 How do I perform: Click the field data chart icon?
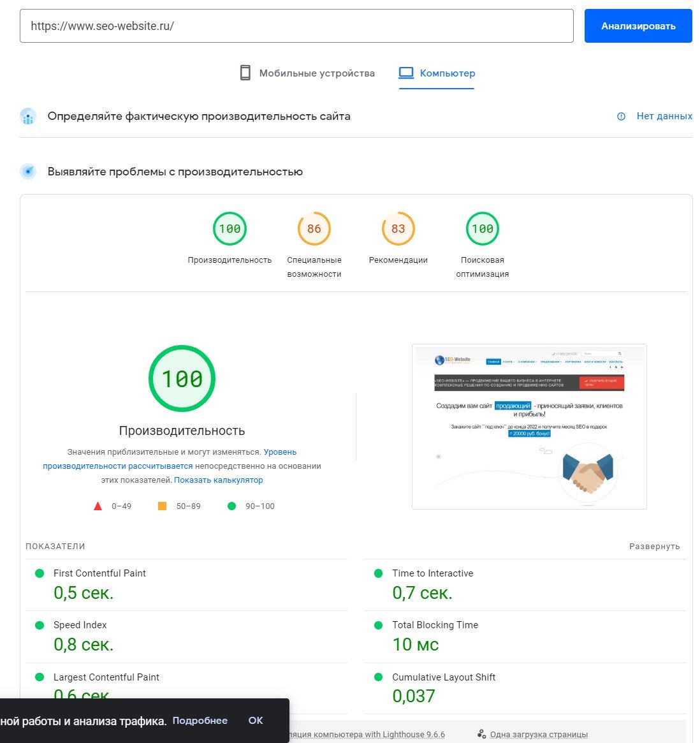(28, 116)
